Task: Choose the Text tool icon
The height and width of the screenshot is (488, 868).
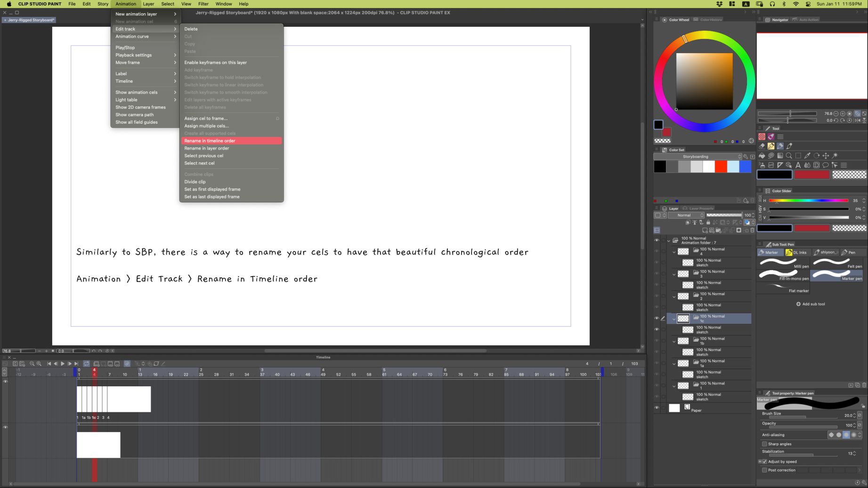Action: (x=798, y=165)
